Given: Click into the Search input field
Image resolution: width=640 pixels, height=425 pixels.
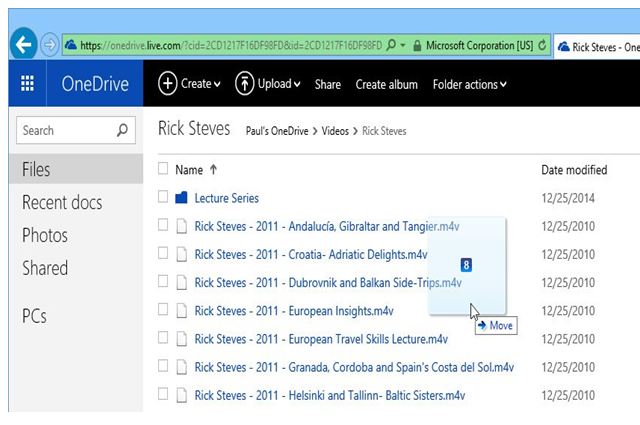Looking at the screenshot, I should pyautogui.click(x=65, y=130).
